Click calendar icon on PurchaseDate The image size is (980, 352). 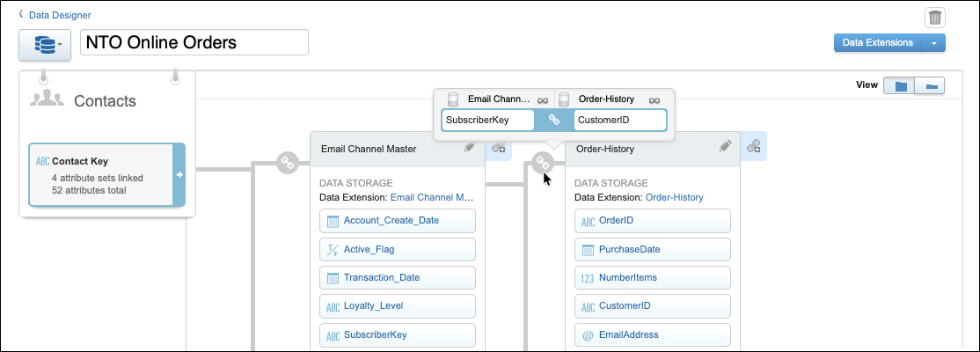pos(589,250)
